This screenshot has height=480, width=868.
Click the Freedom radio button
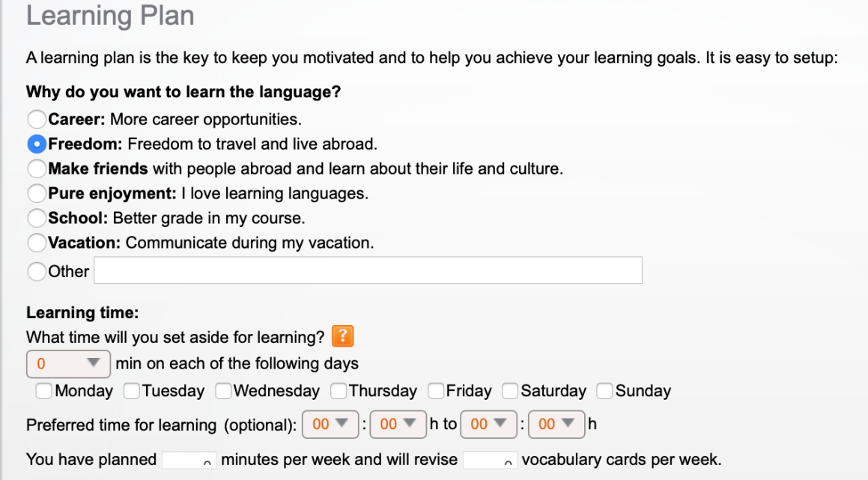pyautogui.click(x=37, y=144)
